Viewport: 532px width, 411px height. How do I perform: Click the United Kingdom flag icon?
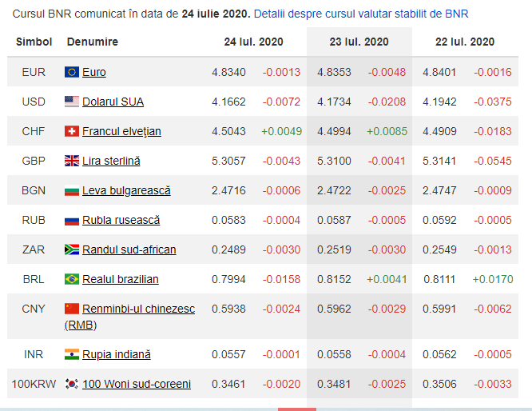tap(72, 161)
